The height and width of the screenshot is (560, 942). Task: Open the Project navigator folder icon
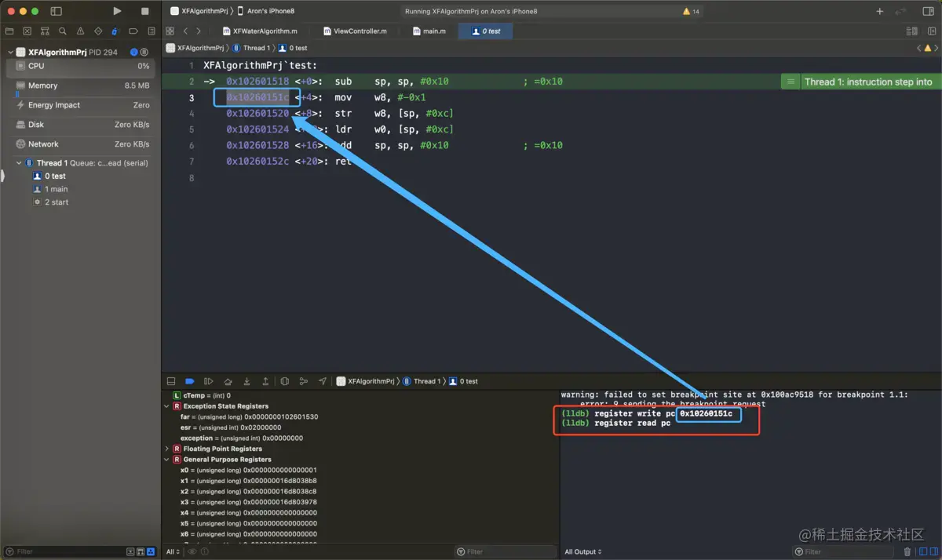point(9,31)
